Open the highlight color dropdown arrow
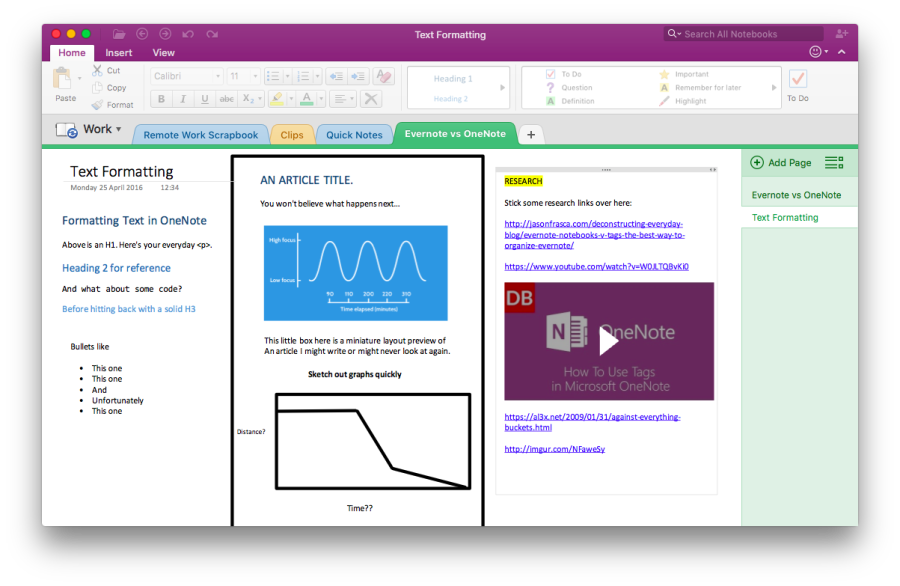 pyautogui.click(x=291, y=99)
